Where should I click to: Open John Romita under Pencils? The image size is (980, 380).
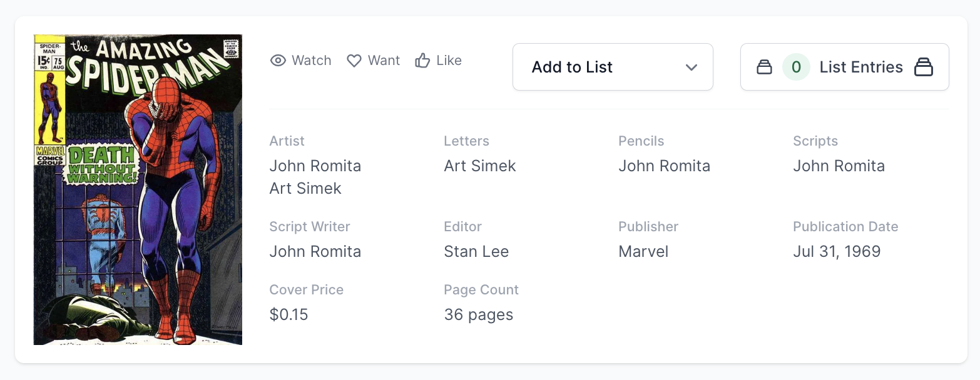coord(664,166)
